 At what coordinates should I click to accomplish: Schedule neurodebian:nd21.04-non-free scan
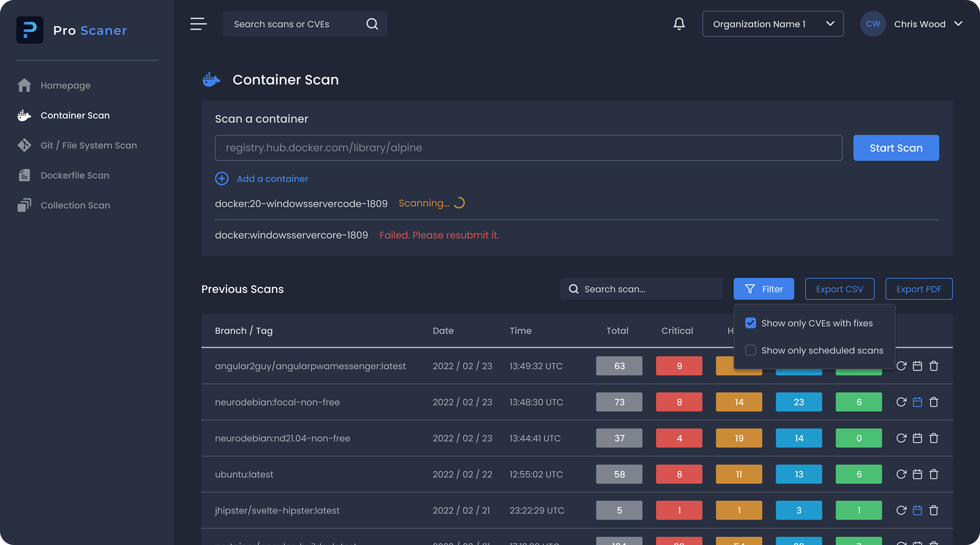click(917, 438)
